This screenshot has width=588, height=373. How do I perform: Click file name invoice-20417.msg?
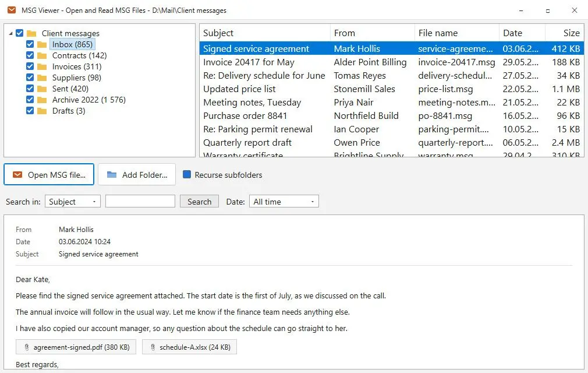457,62
